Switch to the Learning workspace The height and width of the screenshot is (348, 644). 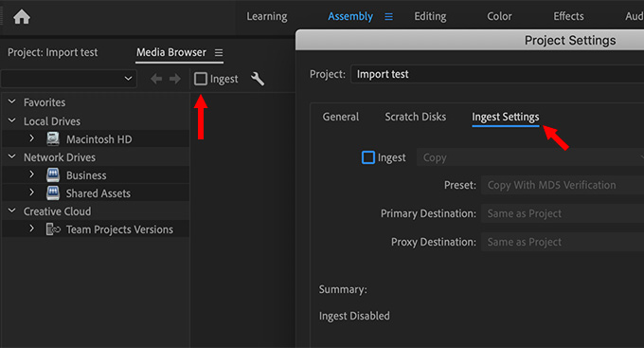pos(267,16)
